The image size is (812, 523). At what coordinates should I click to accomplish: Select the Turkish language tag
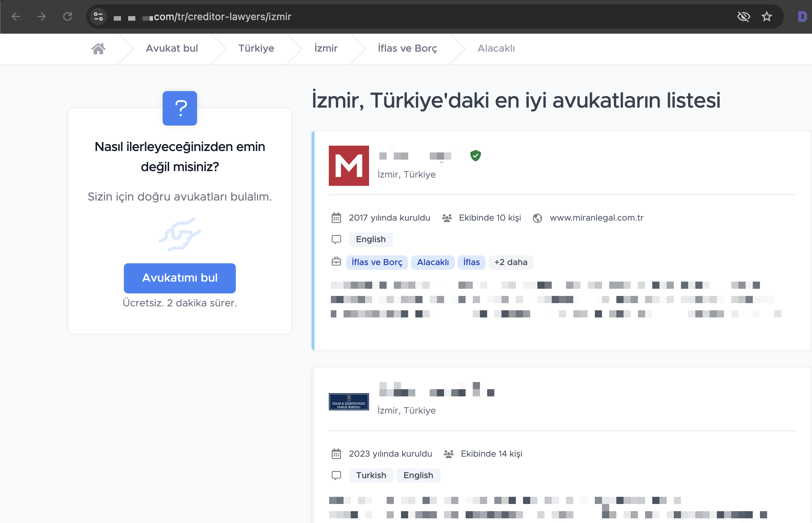coord(371,475)
